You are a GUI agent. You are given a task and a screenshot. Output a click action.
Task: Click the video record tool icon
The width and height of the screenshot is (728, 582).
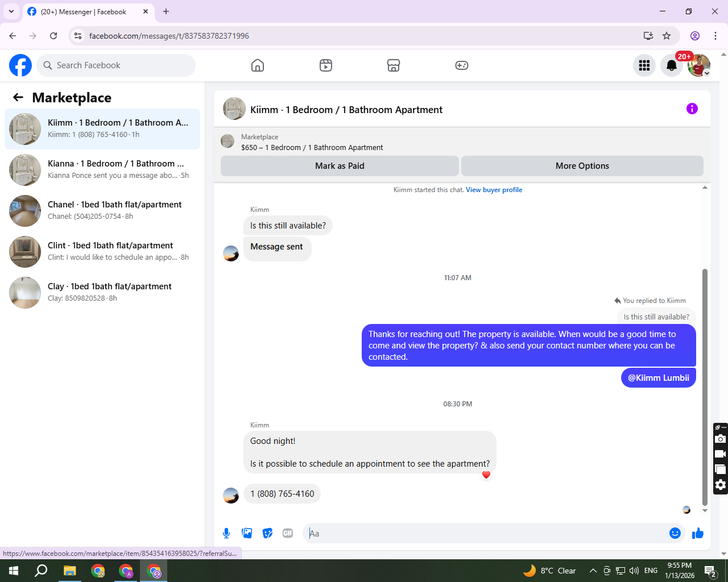tap(721, 454)
